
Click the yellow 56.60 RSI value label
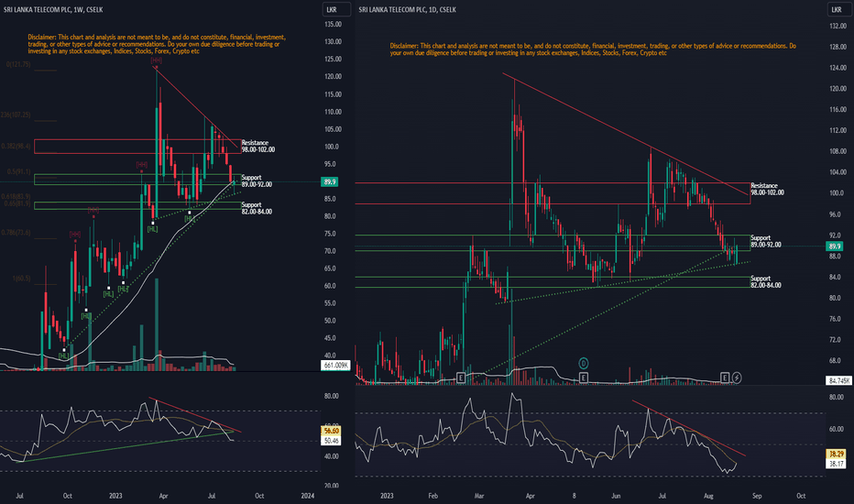click(x=332, y=431)
